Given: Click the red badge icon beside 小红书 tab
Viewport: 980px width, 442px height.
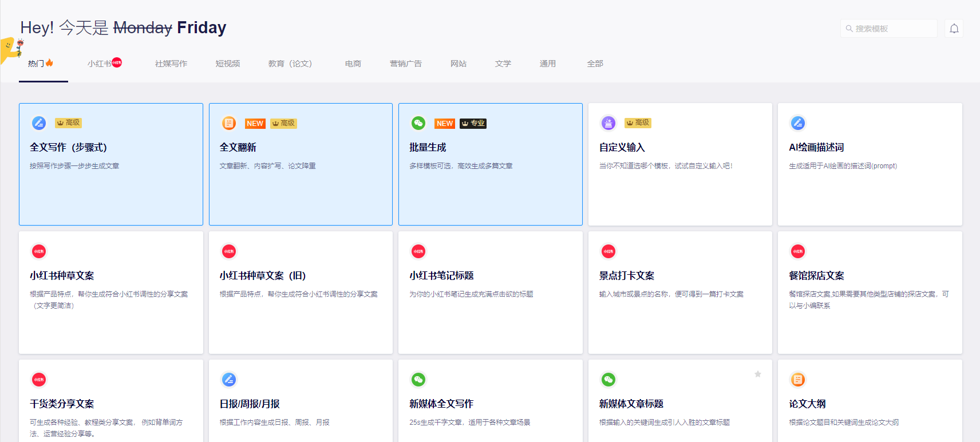Looking at the screenshot, I should pyautogui.click(x=117, y=62).
